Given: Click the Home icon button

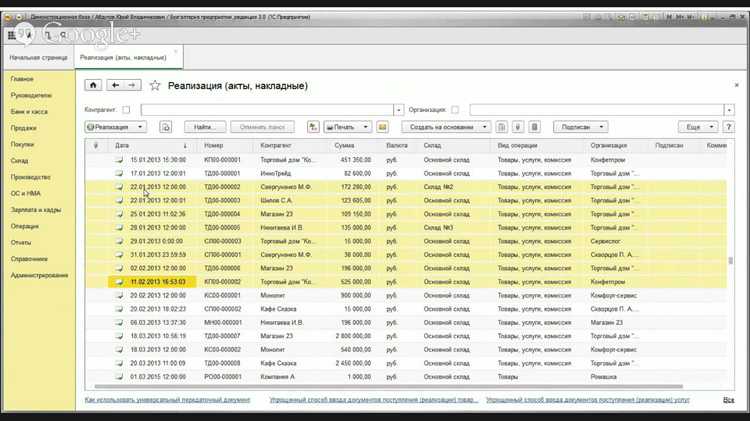Looking at the screenshot, I should (94, 86).
